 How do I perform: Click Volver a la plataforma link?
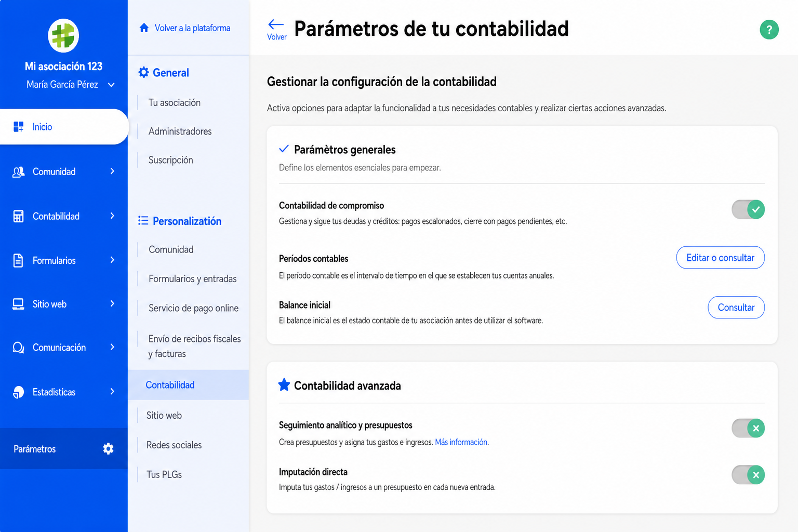192,28
